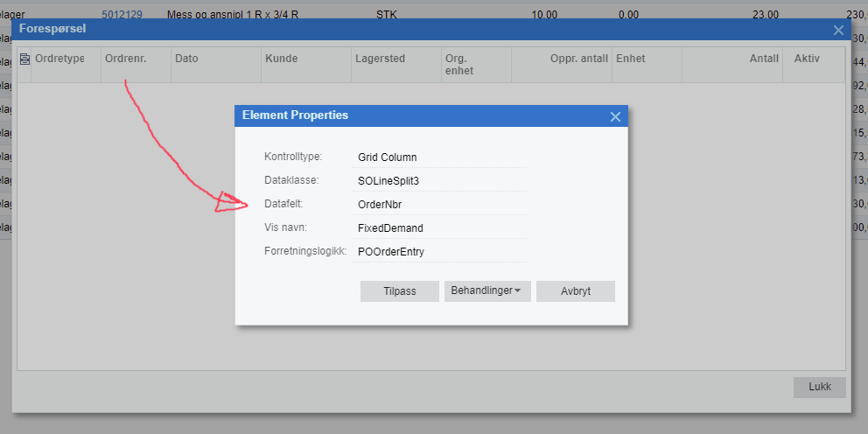Select the POOrderEntry value

[x=391, y=252]
